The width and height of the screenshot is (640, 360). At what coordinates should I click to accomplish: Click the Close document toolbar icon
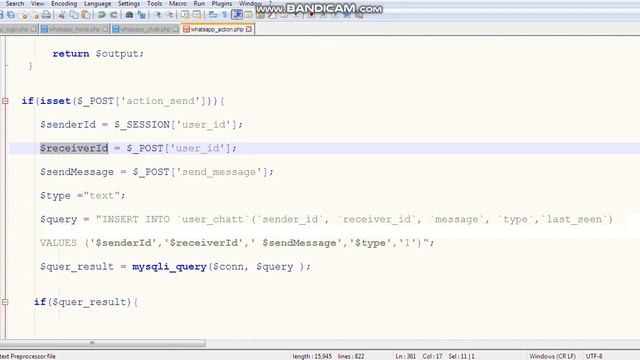click(24, 15)
